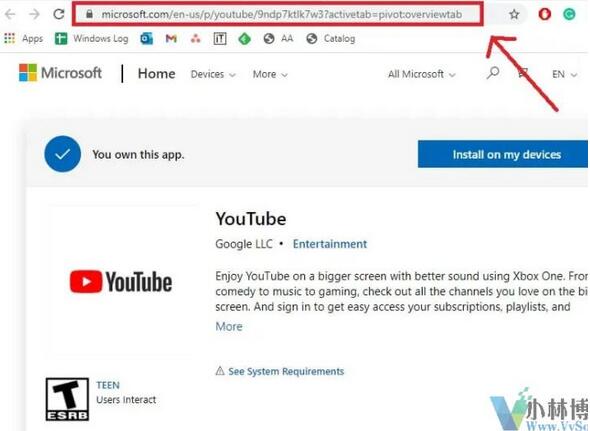The width and height of the screenshot is (590, 431).
Task: Click the red Opera extension icon
Action: click(x=544, y=14)
